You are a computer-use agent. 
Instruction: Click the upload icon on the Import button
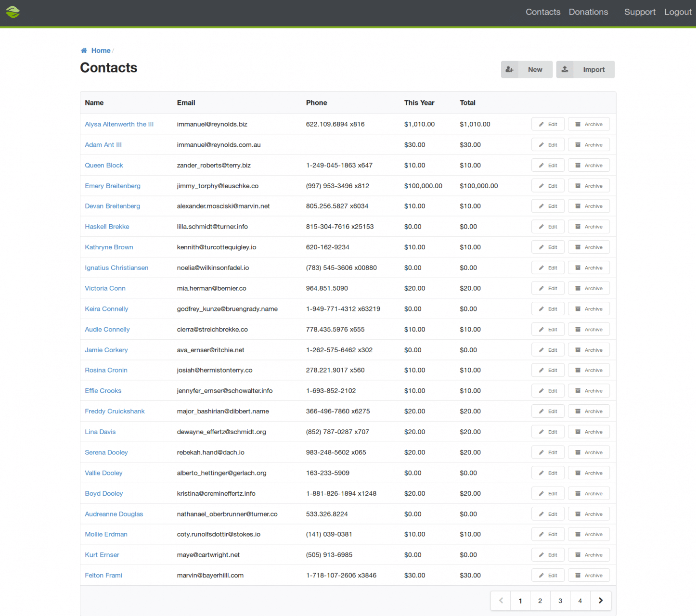tap(565, 69)
